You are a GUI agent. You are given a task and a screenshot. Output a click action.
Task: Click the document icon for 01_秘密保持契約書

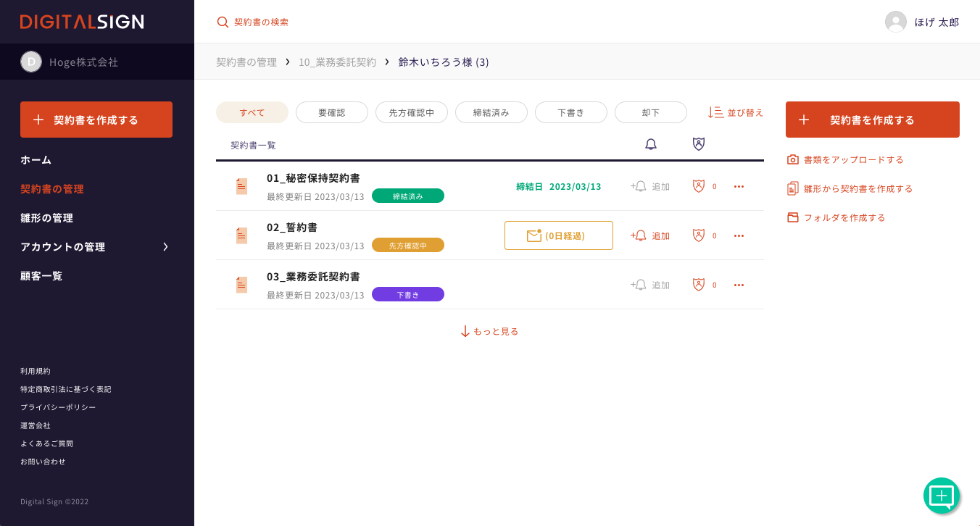click(x=241, y=186)
